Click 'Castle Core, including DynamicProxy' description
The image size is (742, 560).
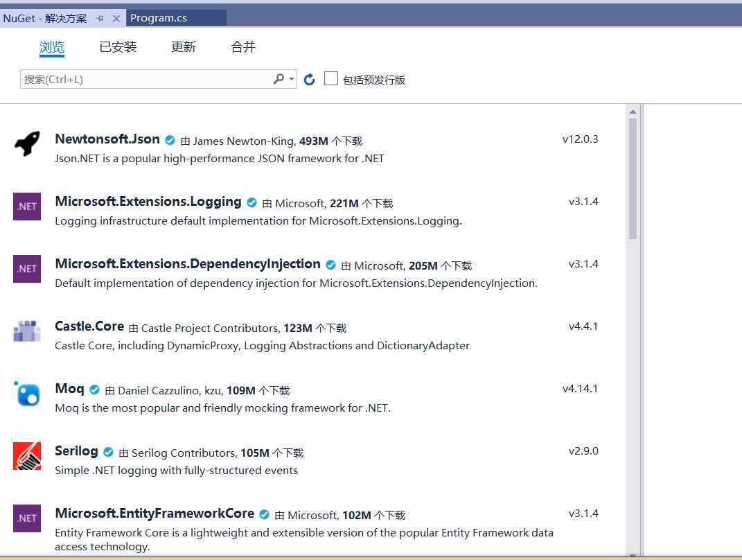pyautogui.click(x=262, y=346)
